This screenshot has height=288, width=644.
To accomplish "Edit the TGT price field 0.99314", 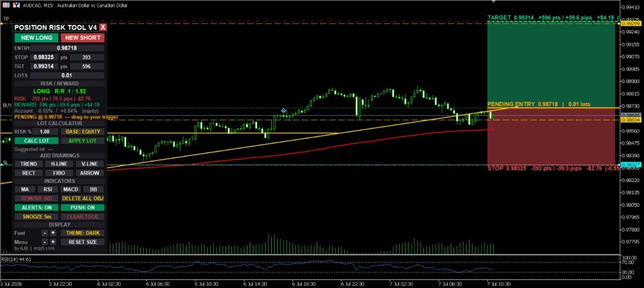I will coord(44,66).
